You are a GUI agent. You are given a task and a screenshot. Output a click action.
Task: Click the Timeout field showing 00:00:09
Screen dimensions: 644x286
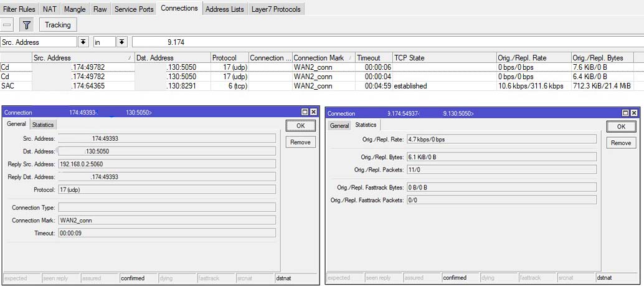pos(167,233)
